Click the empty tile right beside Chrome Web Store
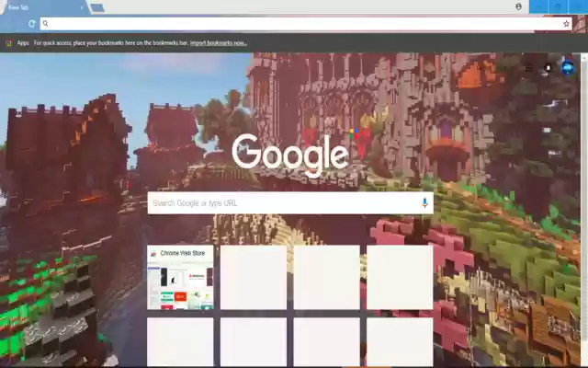Viewport: 588px width, 368px height. (x=254, y=278)
